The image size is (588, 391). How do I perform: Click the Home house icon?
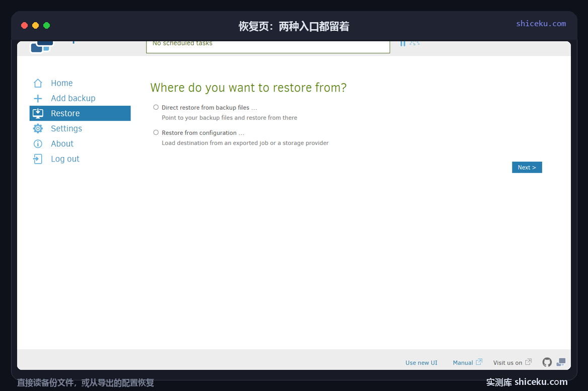(38, 83)
